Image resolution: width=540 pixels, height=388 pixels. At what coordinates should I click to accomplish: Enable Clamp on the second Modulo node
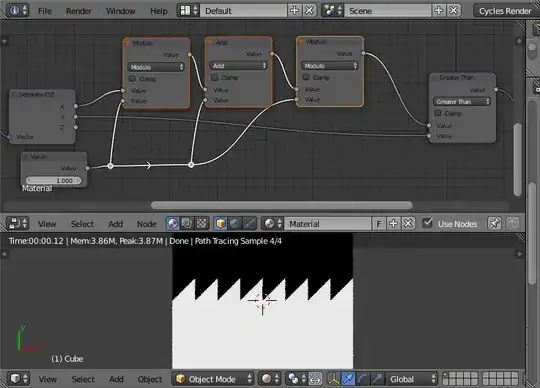pos(306,77)
